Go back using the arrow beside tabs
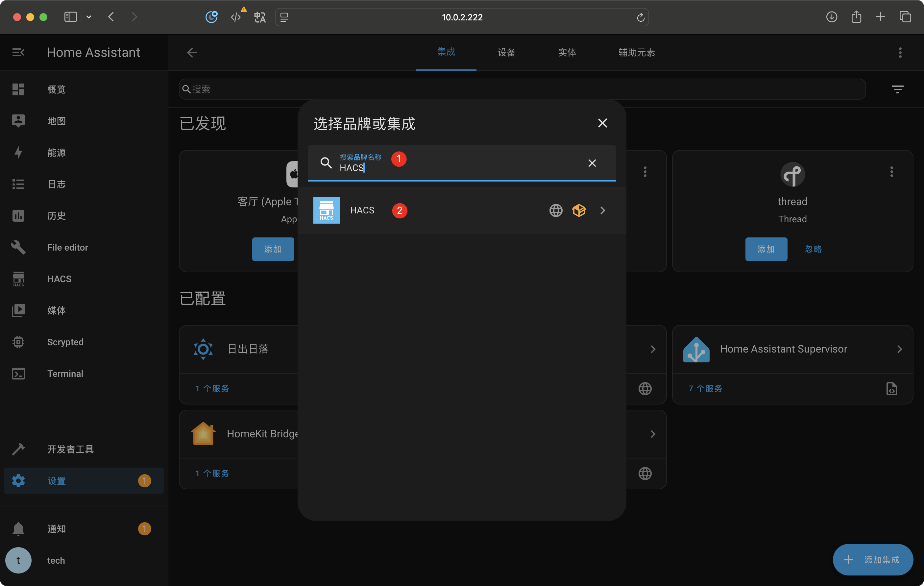The width and height of the screenshot is (924, 586). point(192,52)
